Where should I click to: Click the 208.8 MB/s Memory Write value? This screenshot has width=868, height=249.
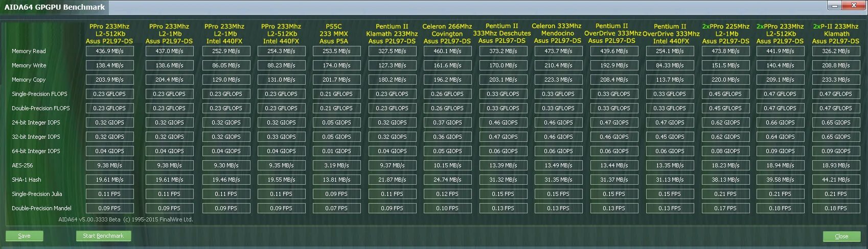tap(836, 65)
